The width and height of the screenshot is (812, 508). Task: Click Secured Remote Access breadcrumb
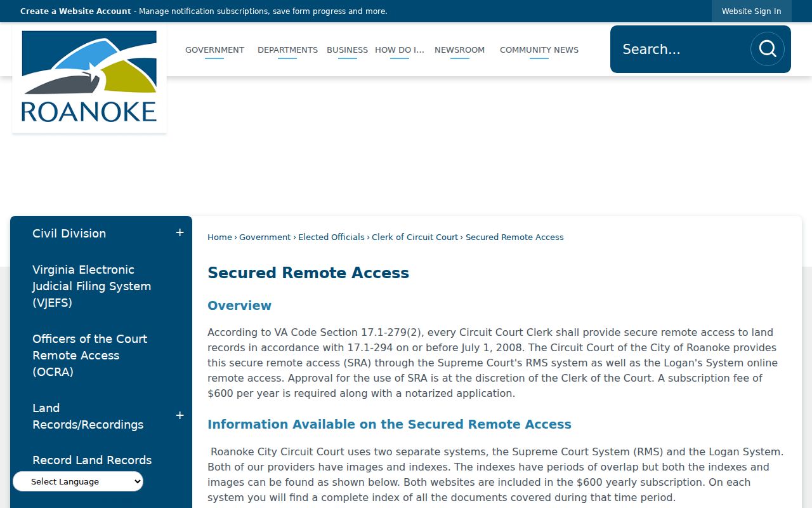514,237
